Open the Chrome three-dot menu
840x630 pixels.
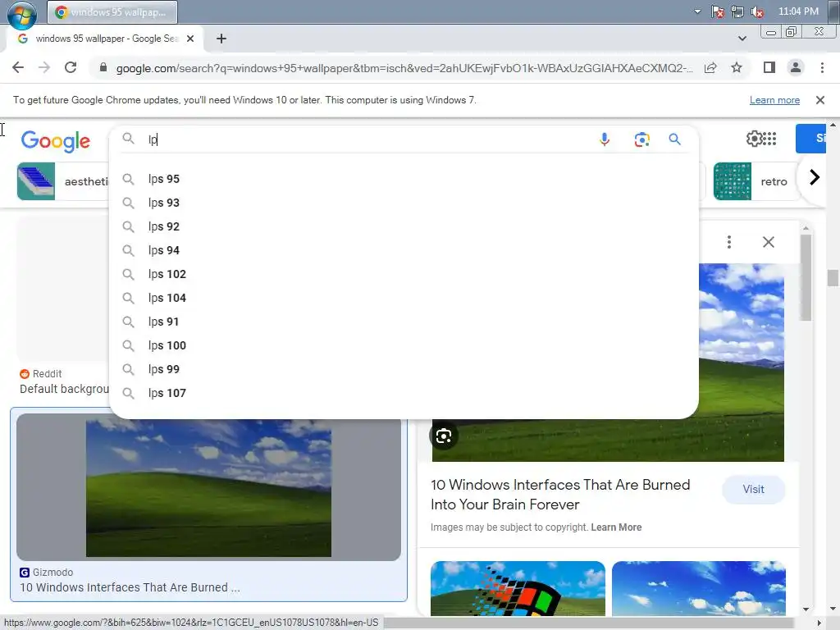click(x=822, y=67)
